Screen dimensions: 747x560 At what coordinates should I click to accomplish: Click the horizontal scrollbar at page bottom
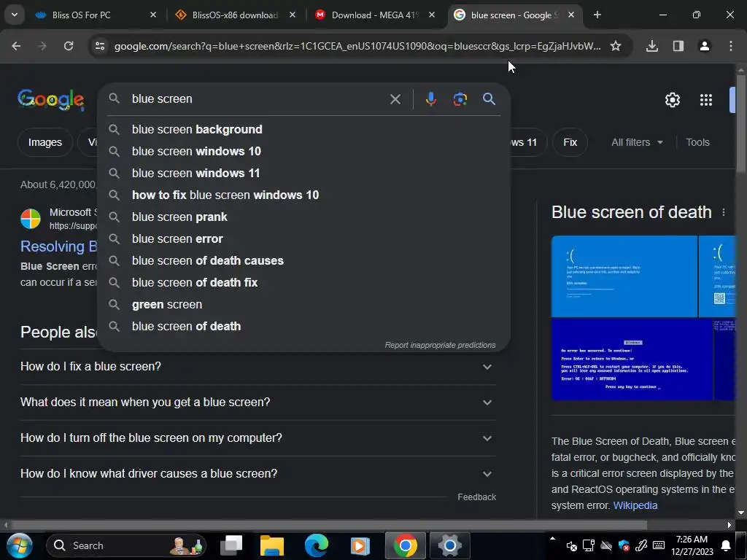click(x=329, y=525)
